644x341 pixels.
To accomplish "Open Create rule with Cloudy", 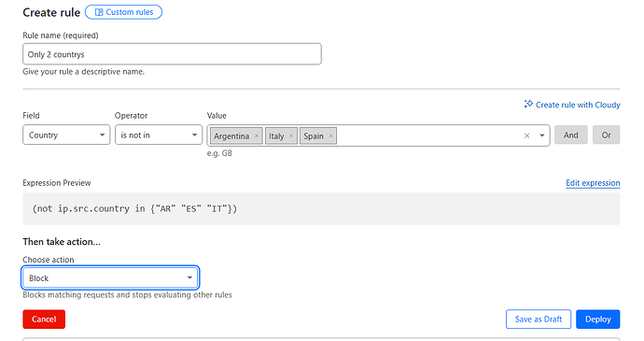I will pyautogui.click(x=572, y=105).
